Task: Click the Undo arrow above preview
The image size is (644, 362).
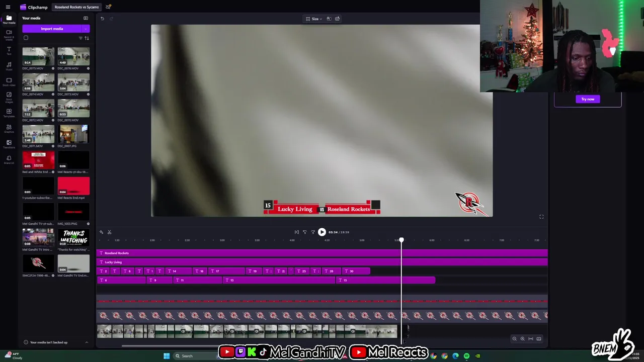Action: [x=102, y=19]
